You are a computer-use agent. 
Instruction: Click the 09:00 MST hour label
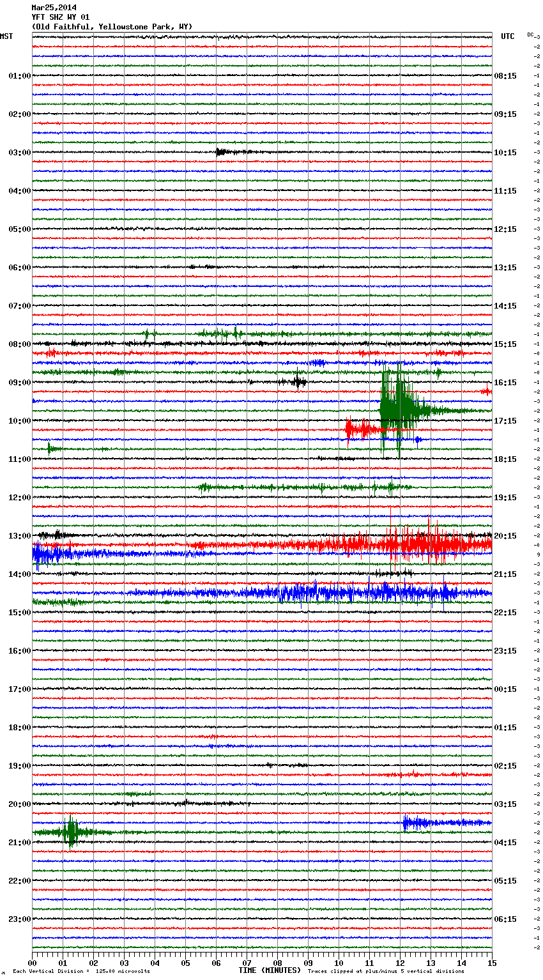pyautogui.click(x=20, y=383)
